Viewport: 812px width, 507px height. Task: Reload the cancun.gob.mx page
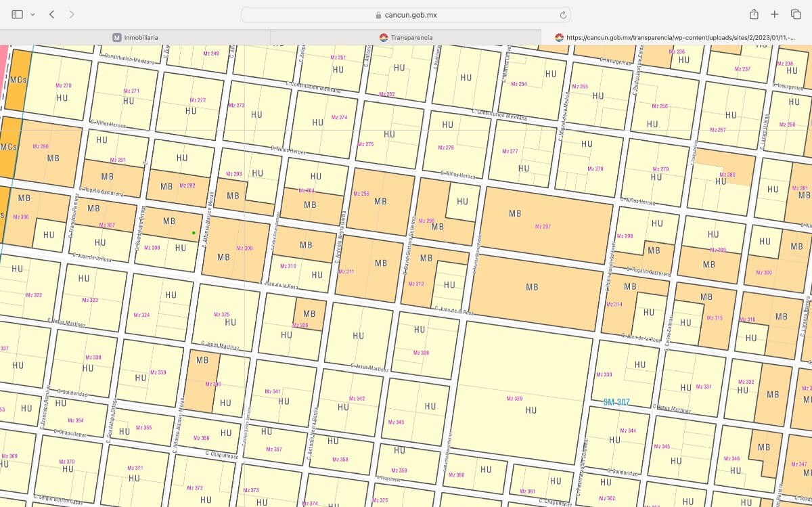coord(562,15)
